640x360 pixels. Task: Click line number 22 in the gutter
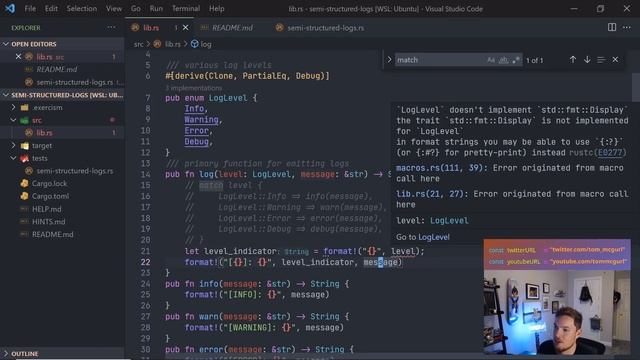click(x=145, y=262)
